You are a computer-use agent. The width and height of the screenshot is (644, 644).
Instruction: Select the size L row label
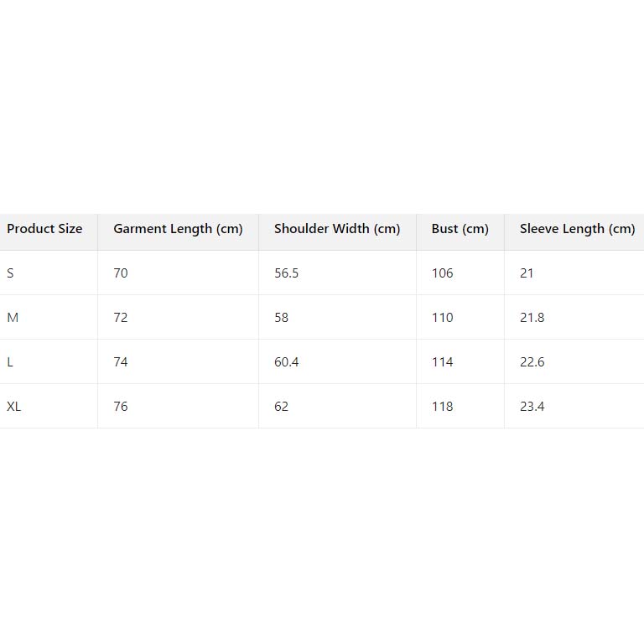10,362
